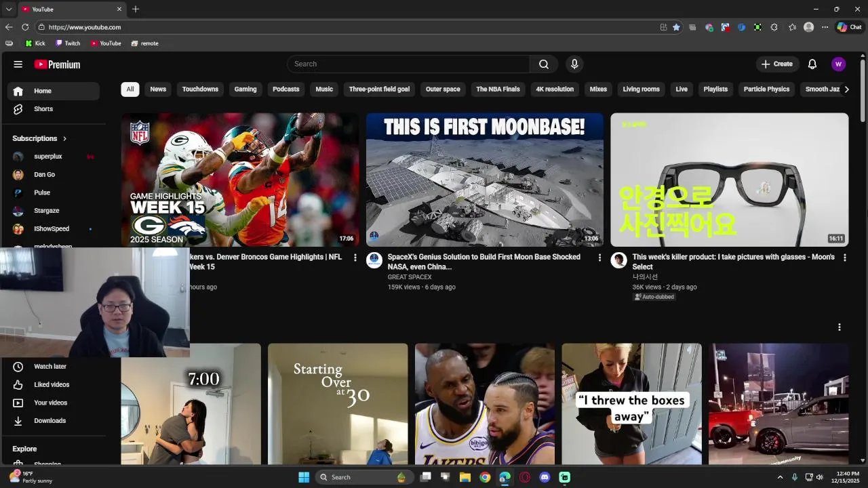Go to Home in the sidebar
This screenshot has height=488, width=868.
[54, 91]
